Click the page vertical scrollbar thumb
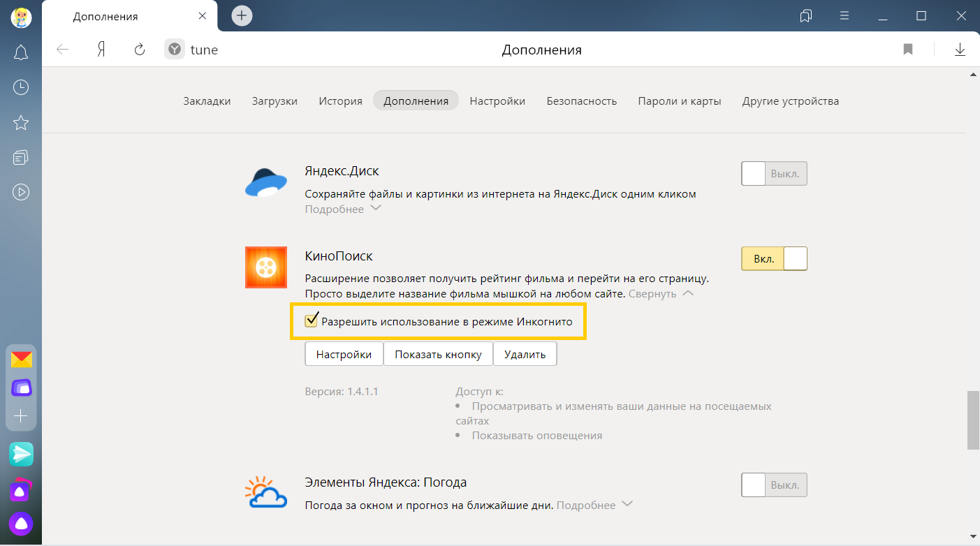Image resolution: width=980 pixels, height=546 pixels. (973, 420)
